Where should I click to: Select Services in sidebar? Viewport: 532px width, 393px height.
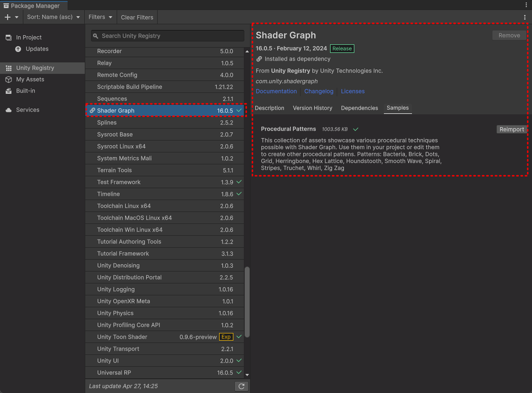(x=42, y=110)
